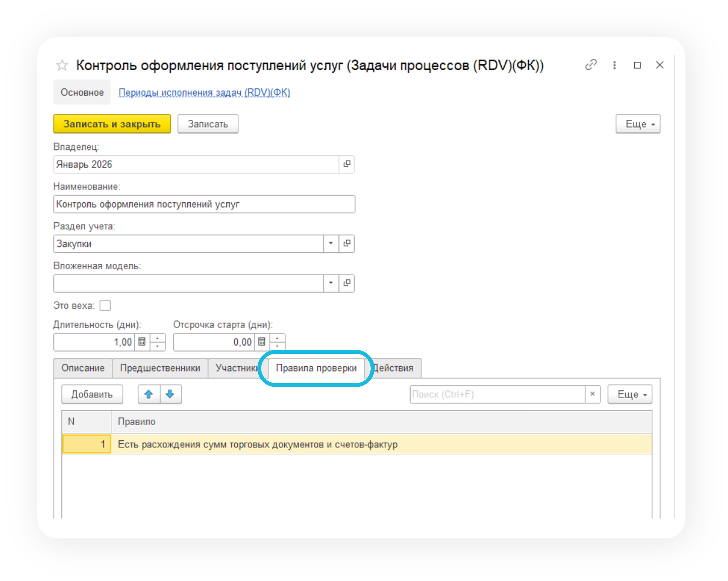728x581 pixels.
Task: Open the Вложенная модель linked item icon
Action: (346, 283)
